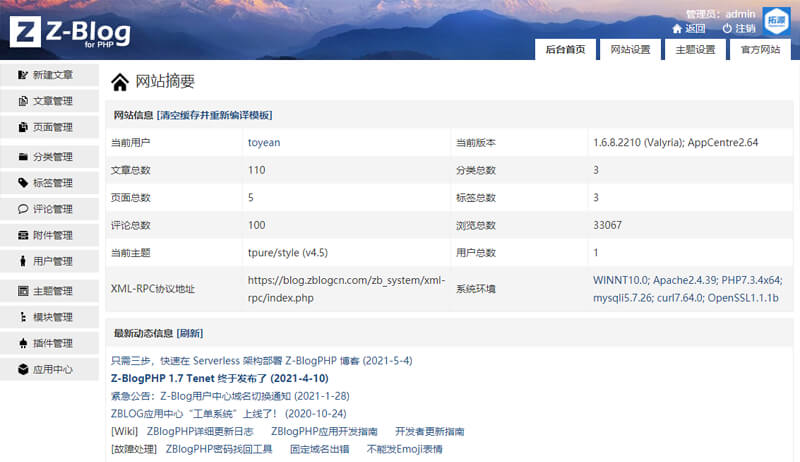Go to the official website tab
The image size is (800, 462).
click(x=760, y=50)
